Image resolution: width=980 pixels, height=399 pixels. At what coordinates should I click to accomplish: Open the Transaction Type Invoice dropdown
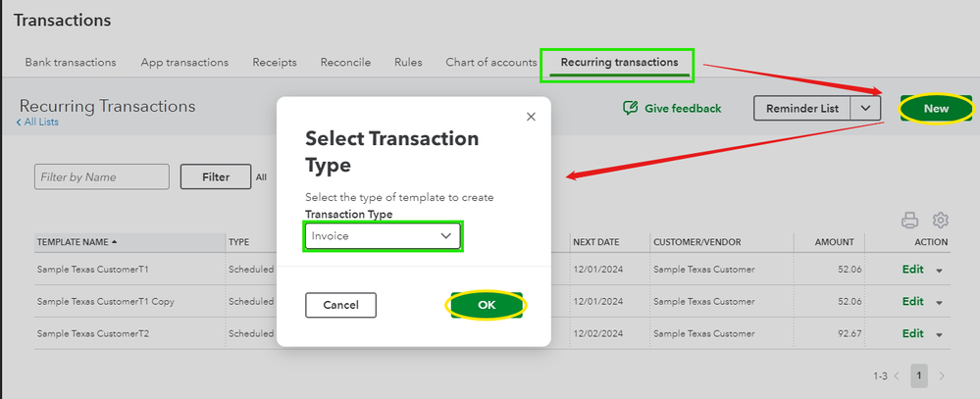click(x=383, y=236)
